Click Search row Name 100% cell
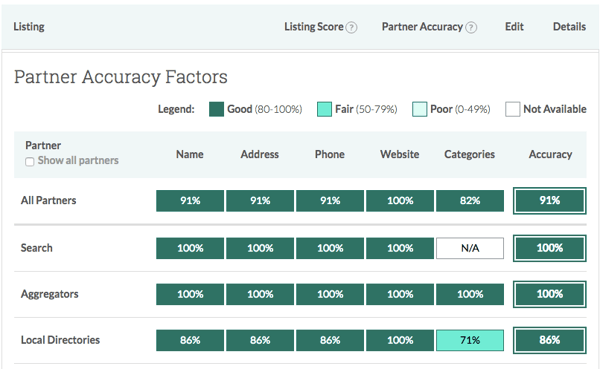Screen dimensions: 600x369 pos(190,248)
